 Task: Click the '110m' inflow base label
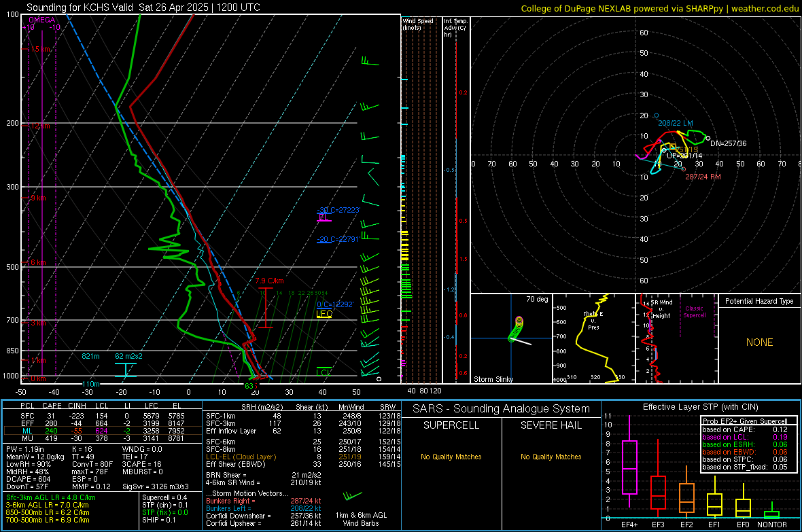(x=90, y=384)
